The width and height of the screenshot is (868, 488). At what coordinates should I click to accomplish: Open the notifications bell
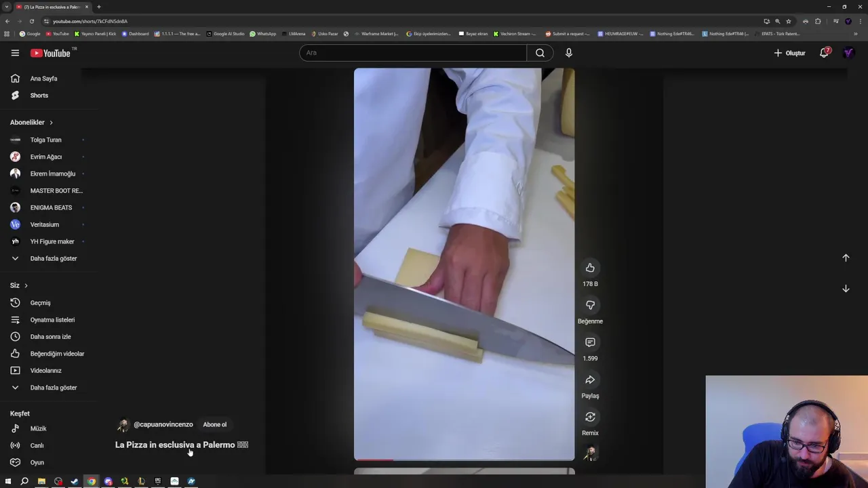click(825, 53)
